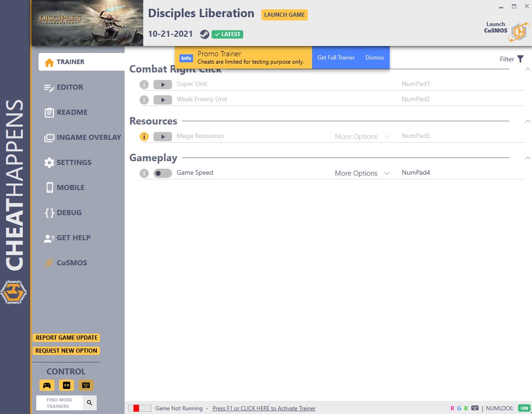Viewport: 532px width, 414px height.
Task: Click REPORT GAME UPDATE button
Action: [66, 338]
